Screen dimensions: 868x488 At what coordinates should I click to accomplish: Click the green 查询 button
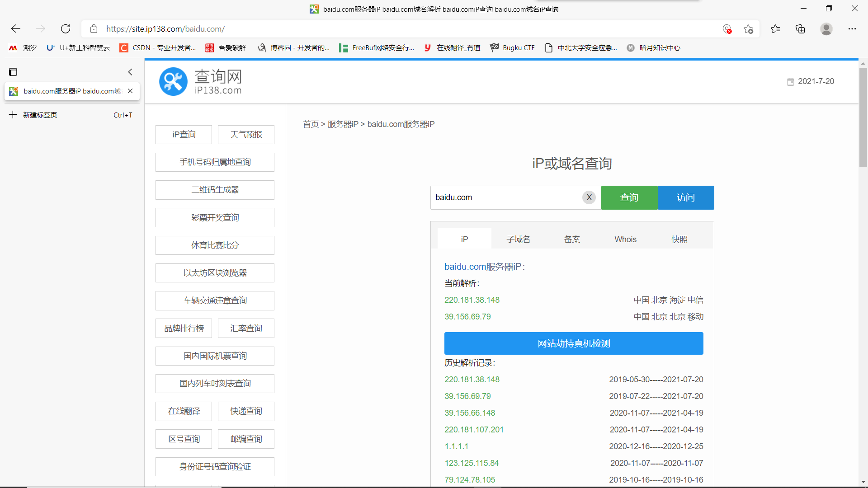tap(629, 197)
